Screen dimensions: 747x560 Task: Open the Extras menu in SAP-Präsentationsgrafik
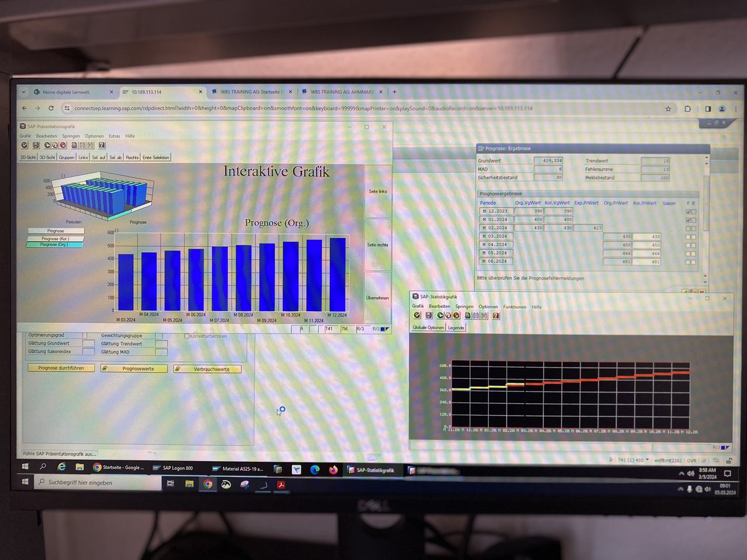[115, 136]
